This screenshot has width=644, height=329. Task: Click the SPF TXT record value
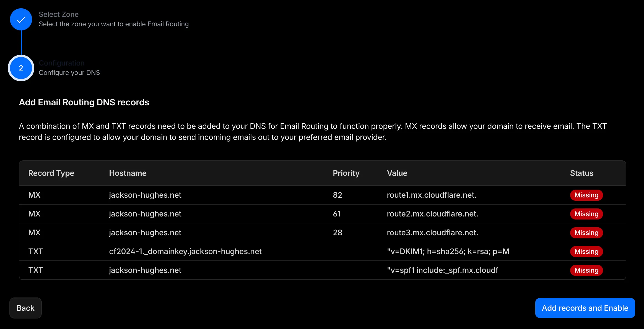(x=442, y=270)
